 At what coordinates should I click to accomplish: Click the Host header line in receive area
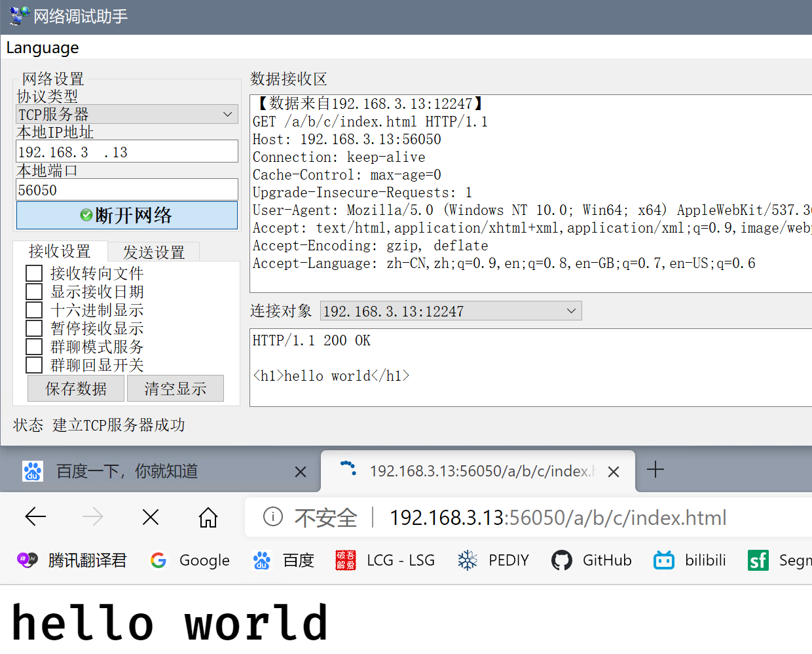point(347,140)
